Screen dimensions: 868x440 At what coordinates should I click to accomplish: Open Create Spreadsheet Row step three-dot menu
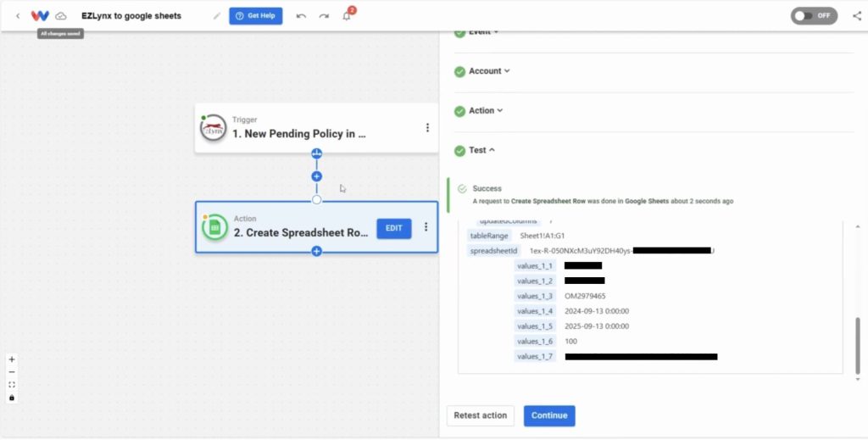pos(426,227)
